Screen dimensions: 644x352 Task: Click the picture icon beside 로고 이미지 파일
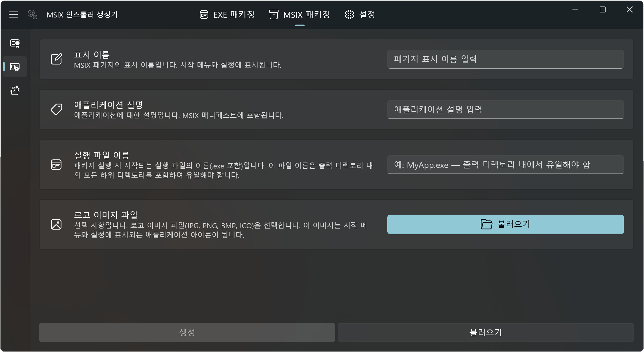click(56, 224)
